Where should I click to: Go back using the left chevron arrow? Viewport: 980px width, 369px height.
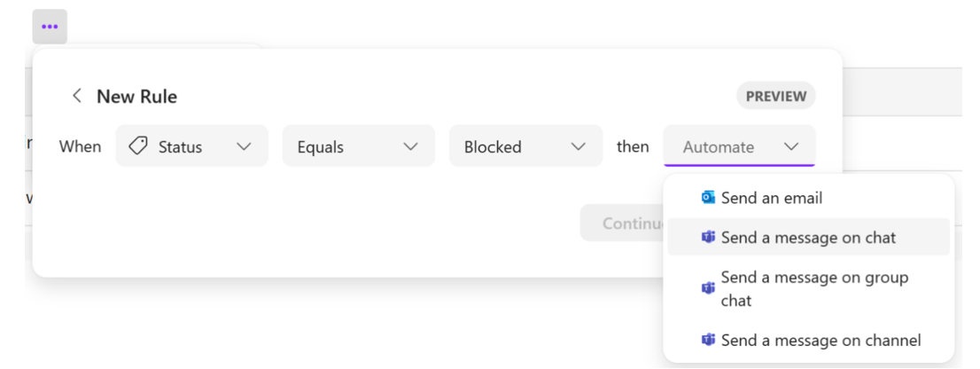tap(77, 96)
